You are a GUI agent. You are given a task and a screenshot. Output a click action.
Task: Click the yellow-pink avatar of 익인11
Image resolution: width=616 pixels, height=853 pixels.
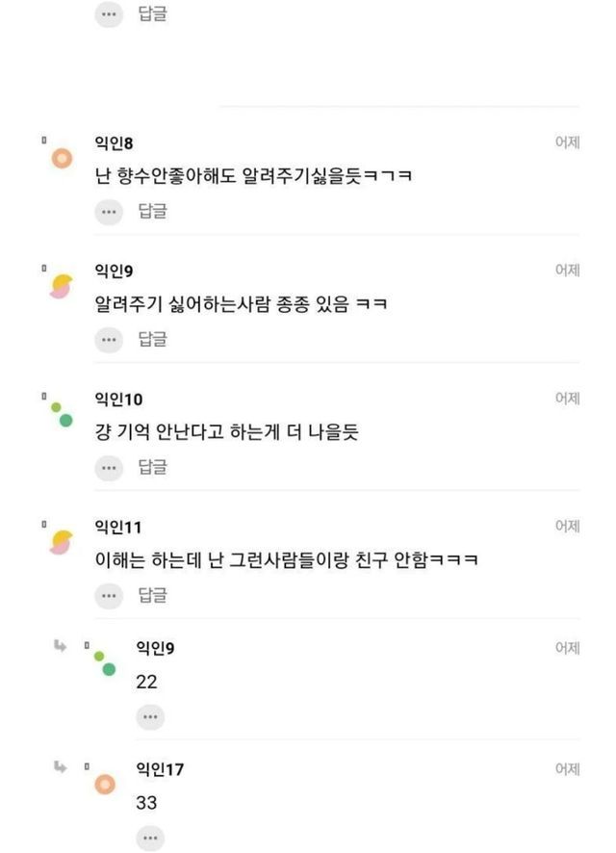click(62, 542)
